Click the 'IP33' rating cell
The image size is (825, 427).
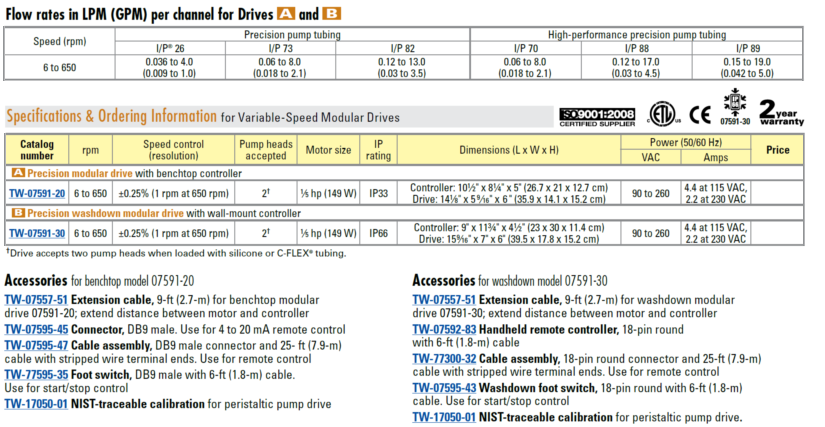tap(378, 194)
